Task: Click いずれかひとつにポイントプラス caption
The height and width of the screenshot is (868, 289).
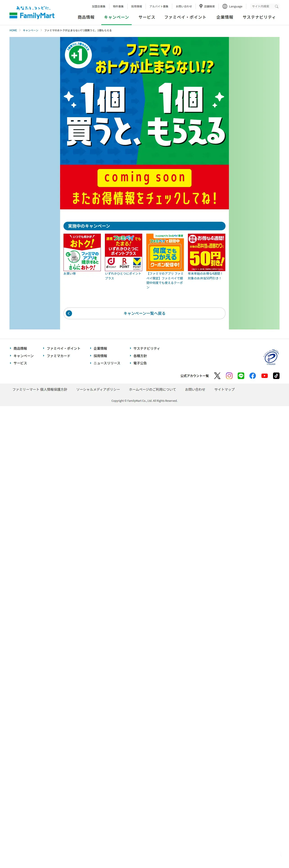Action: pos(123,276)
